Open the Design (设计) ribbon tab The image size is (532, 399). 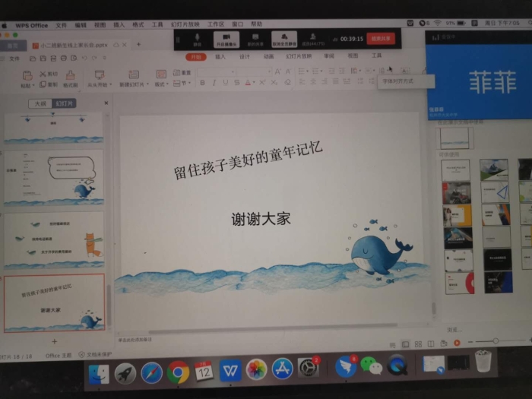point(244,57)
